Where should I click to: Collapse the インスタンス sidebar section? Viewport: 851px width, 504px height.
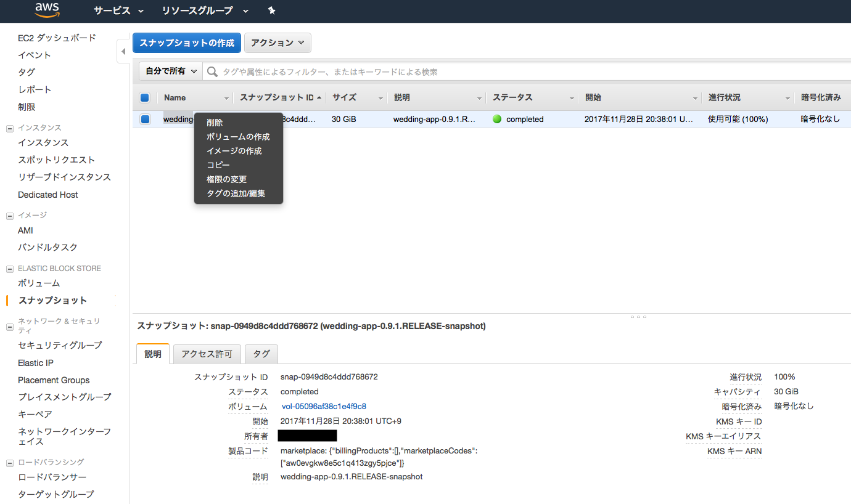point(9,128)
